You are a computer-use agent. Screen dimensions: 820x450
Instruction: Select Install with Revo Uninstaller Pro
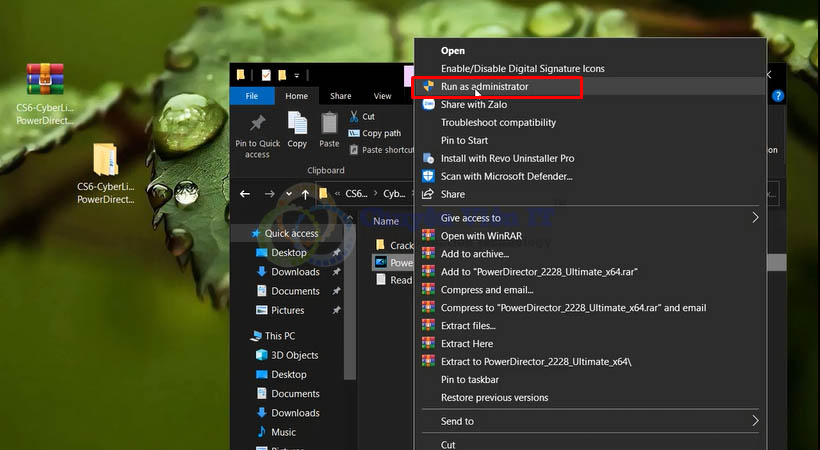[x=507, y=158]
